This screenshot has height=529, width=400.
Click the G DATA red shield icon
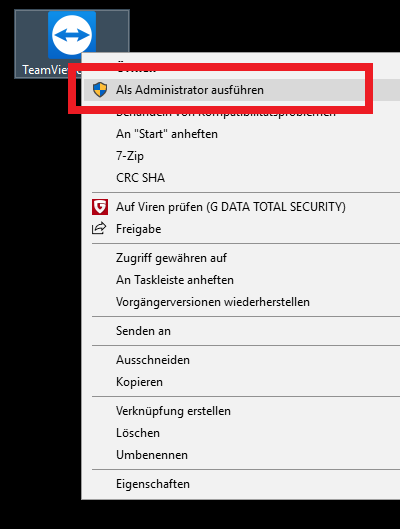[100, 207]
